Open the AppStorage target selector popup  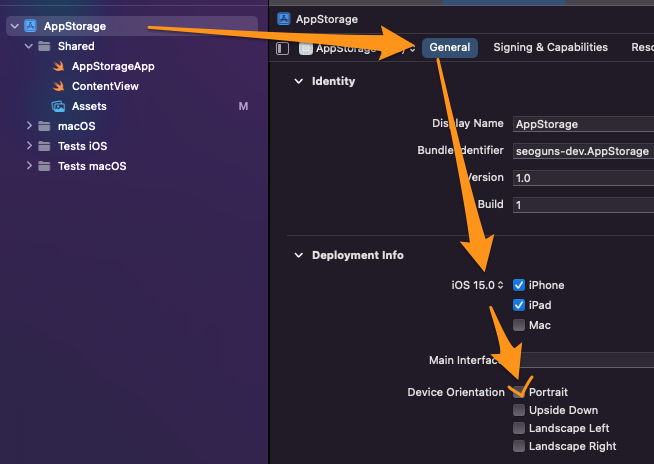357,48
